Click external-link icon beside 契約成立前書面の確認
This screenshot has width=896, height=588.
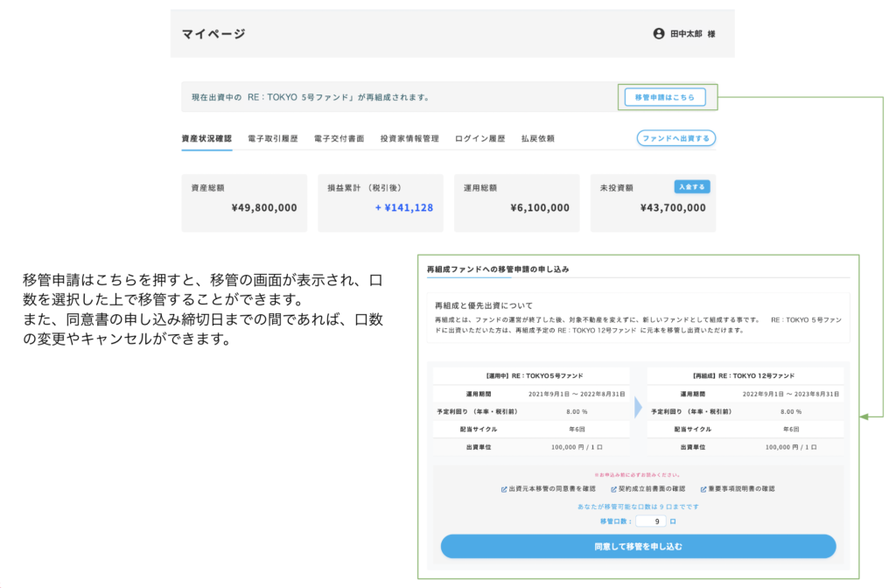click(614, 489)
